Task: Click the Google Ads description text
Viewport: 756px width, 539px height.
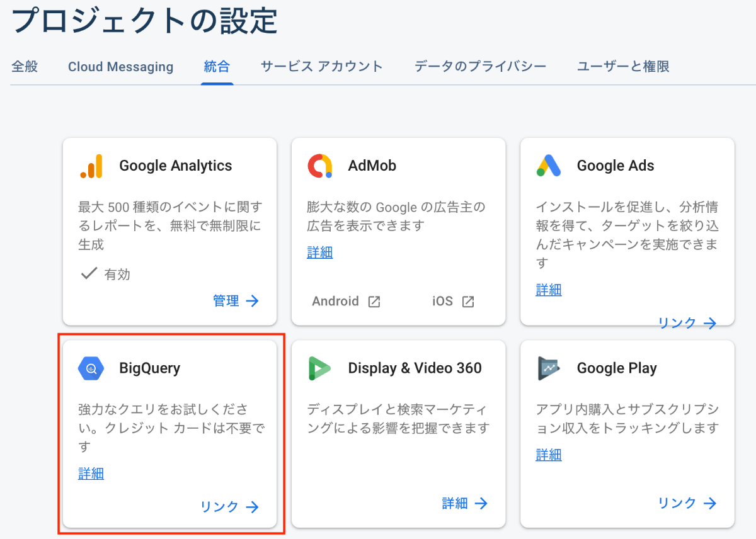Action: (627, 234)
